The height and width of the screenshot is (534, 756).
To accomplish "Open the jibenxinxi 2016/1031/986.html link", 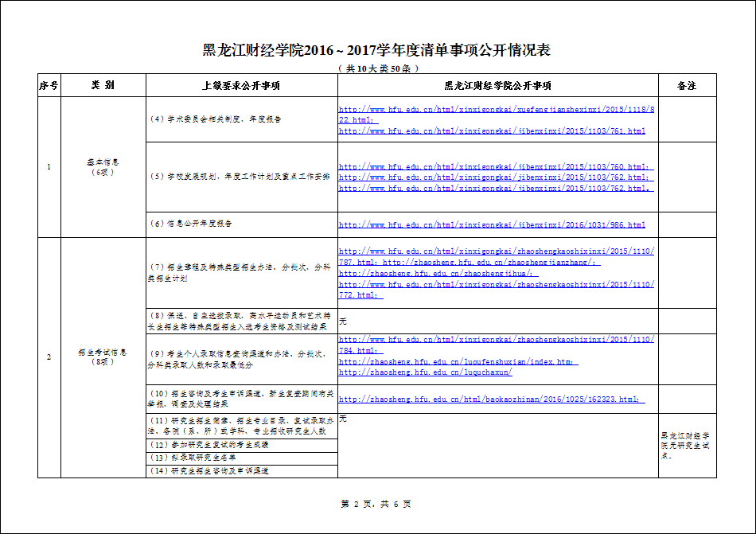I will point(492,225).
